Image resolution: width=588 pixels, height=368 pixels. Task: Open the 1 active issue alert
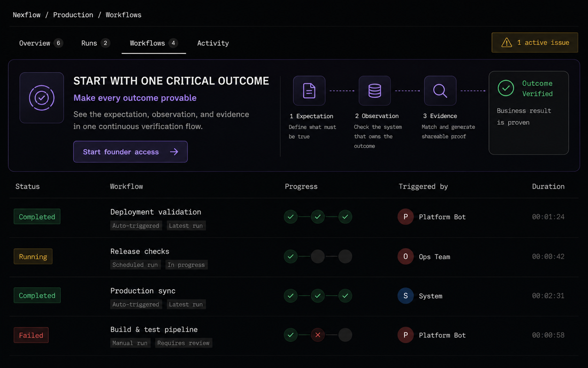point(535,43)
